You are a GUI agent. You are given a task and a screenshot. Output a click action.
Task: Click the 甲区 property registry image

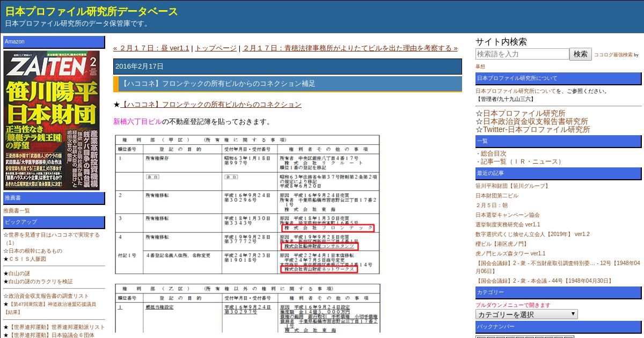coord(247,204)
